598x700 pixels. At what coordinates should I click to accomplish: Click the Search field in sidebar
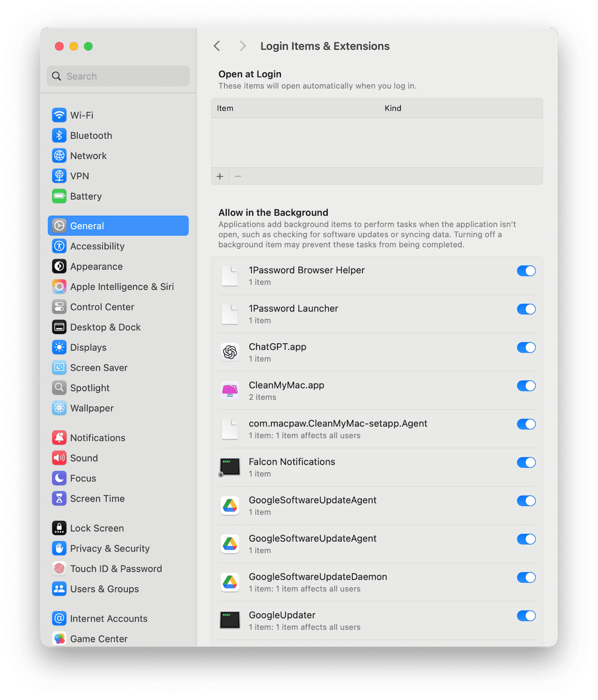tap(118, 76)
